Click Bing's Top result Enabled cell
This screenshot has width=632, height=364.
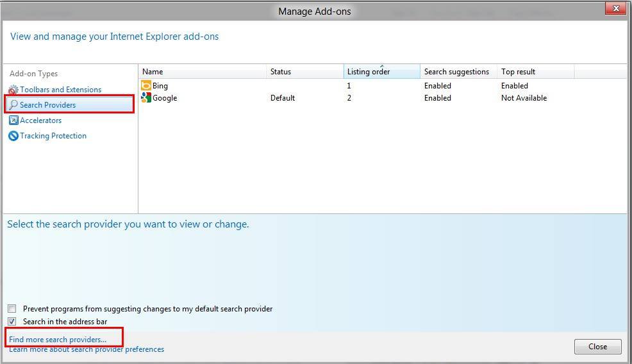(x=514, y=85)
